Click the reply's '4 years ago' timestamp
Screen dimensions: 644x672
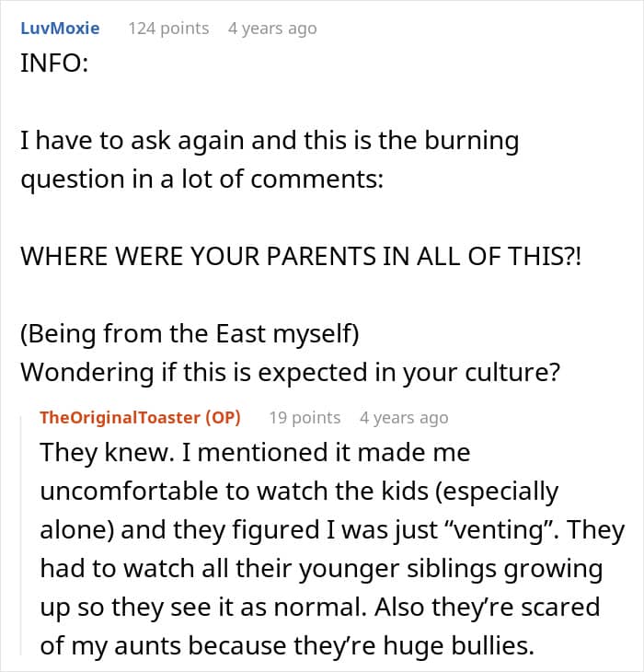click(404, 417)
